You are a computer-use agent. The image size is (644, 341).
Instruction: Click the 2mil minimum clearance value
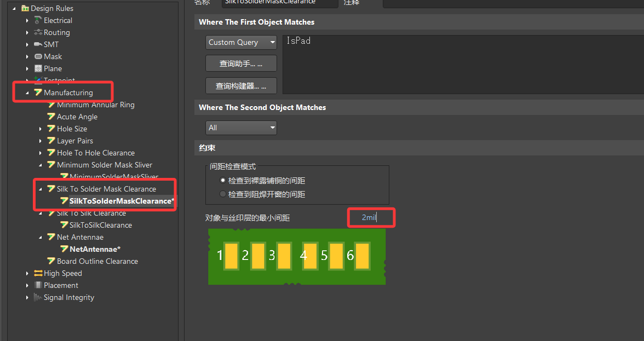click(369, 217)
